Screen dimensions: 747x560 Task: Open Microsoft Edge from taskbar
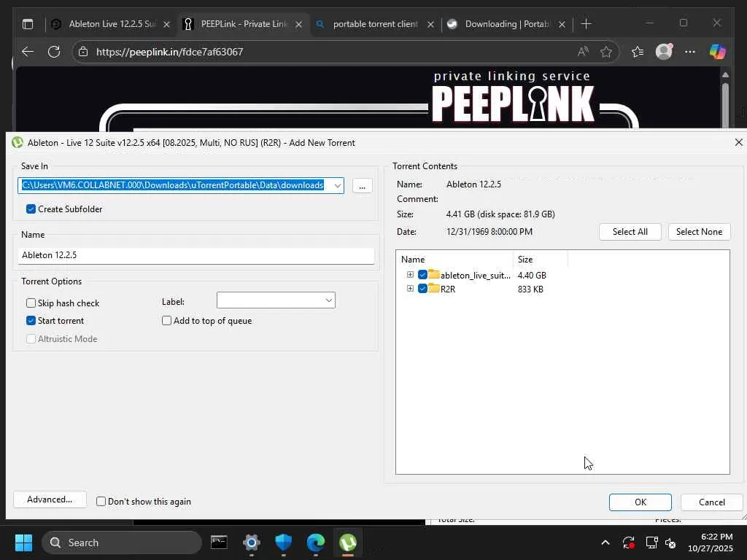pyautogui.click(x=315, y=542)
